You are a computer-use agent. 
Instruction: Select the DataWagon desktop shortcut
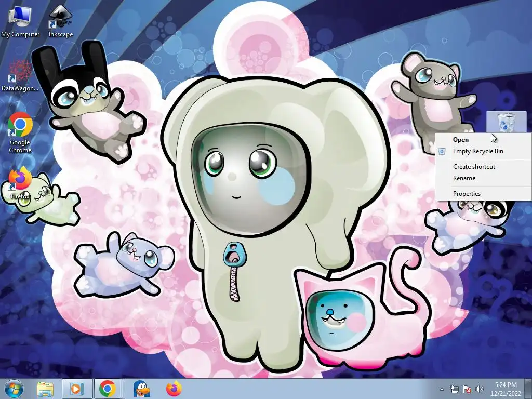(20, 76)
